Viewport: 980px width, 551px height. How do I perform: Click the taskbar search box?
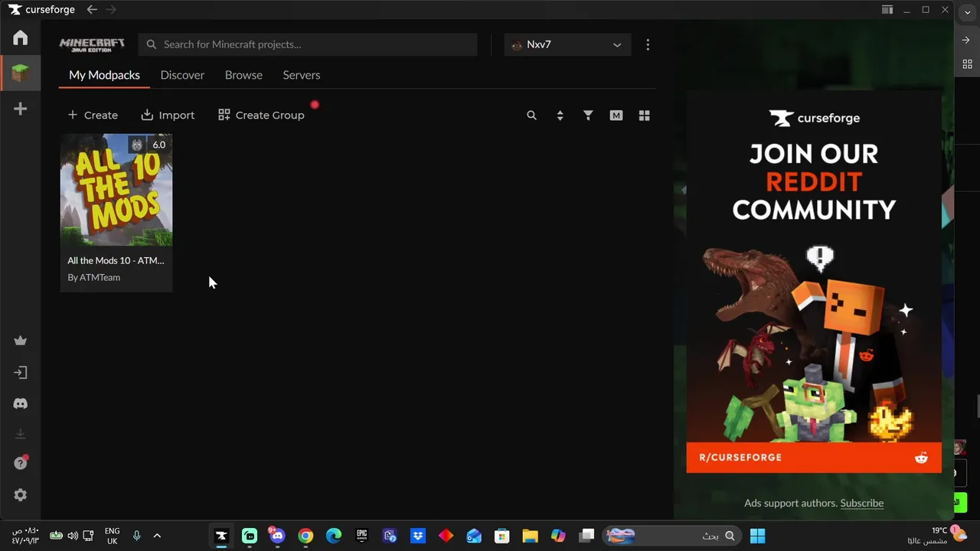[673, 536]
